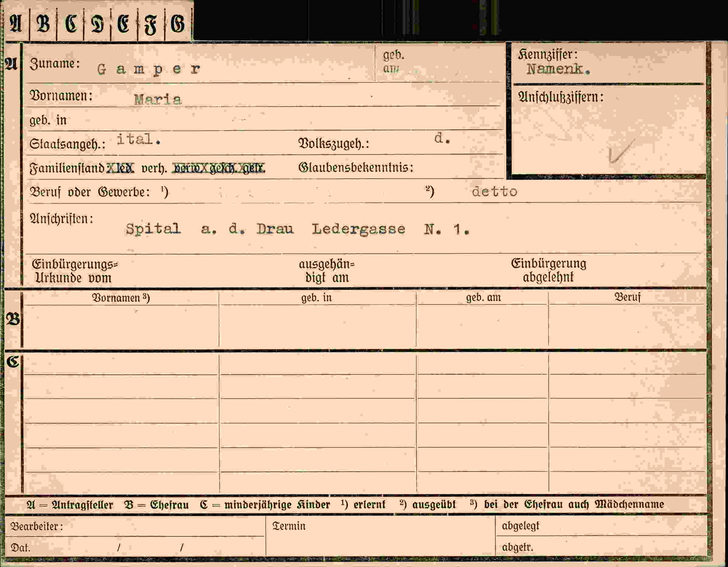Click the 'Beruf' column header

tap(627, 297)
